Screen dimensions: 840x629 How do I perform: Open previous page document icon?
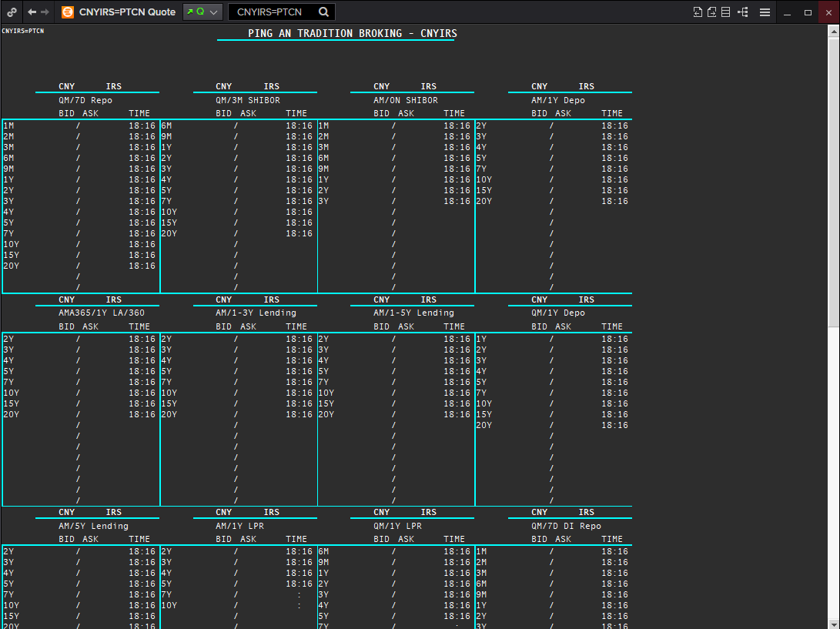coord(698,12)
